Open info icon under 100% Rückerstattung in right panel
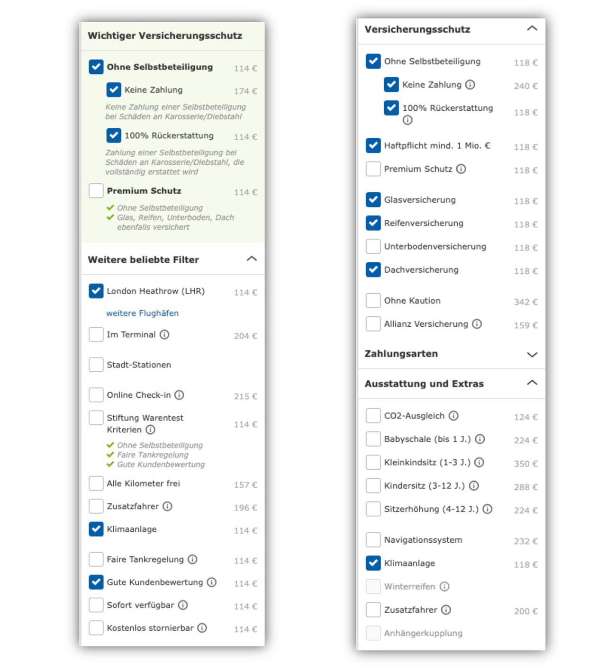This screenshot has height=672, width=616. click(x=408, y=120)
